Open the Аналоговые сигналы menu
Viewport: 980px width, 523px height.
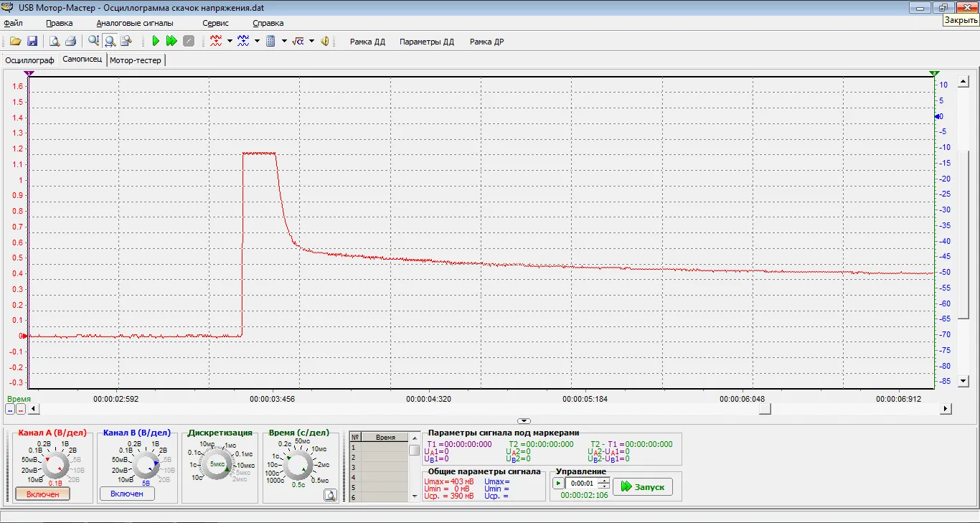point(135,23)
